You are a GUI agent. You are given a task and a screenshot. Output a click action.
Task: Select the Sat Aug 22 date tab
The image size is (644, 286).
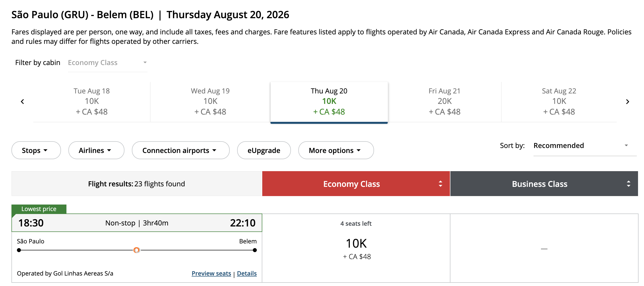(559, 101)
